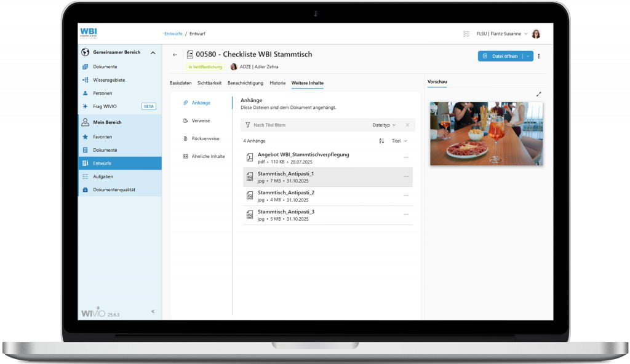Click the antipasti preview image

point(486,133)
